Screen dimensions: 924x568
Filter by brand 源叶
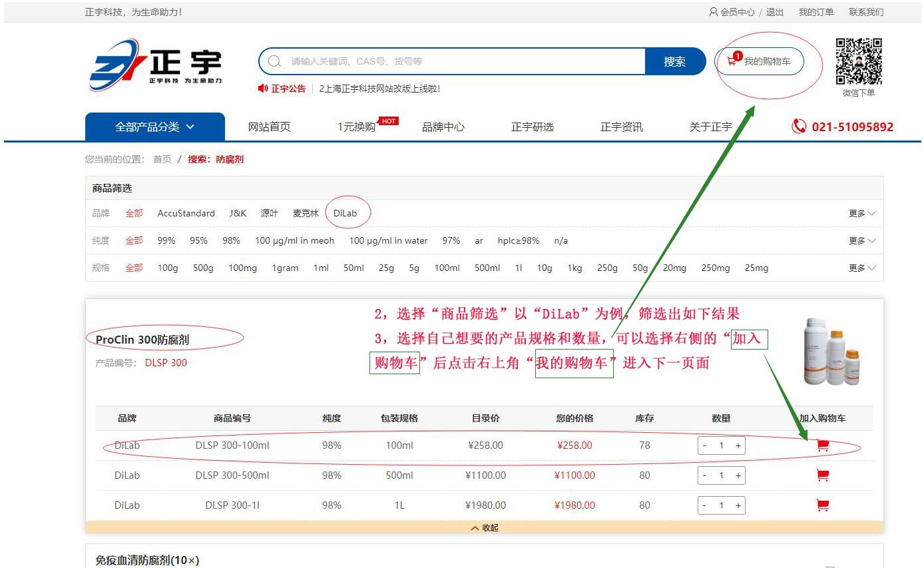(x=270, y=213)
